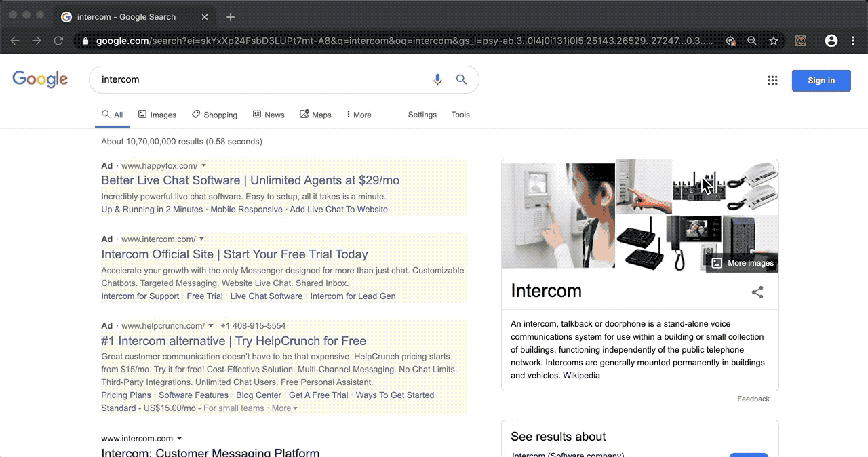This screenshot has height=457, width=868.
Task: Switch to Images results
Action: [x=157, y=115]
